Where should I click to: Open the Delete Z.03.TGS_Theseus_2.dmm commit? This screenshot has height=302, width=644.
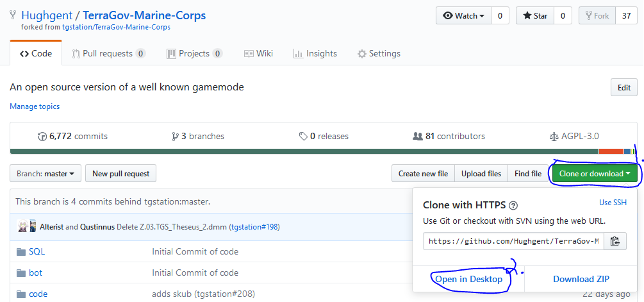click(172, 227)
